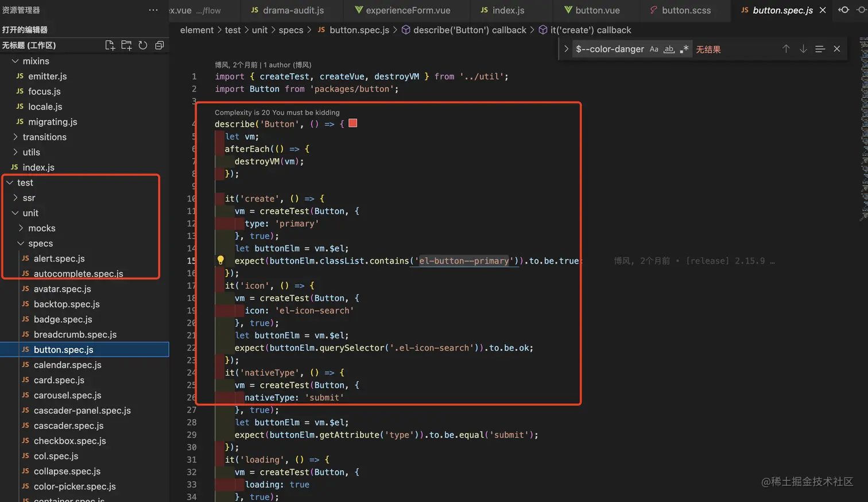Collapse all folders in explorer

click(160, 45)
